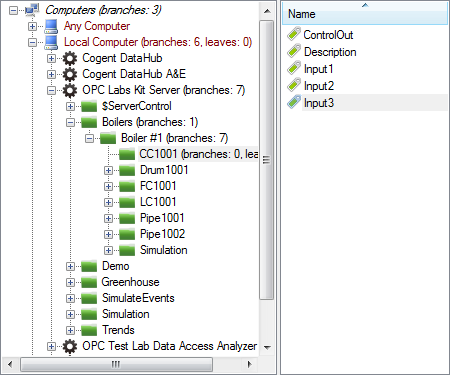Click the ControlOut tag icon
The width and height of the screenshot is (450, 375).
click(294, 34)
